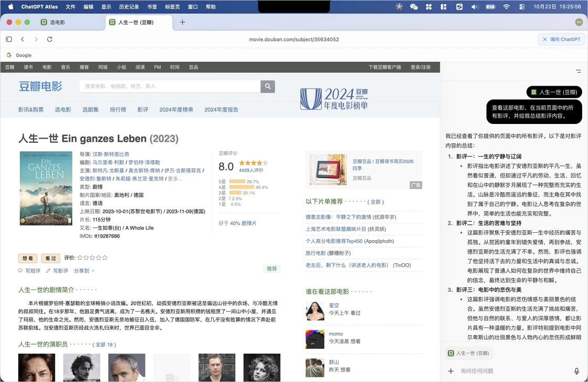Toggle 想看 for this movie

(27, 258)
